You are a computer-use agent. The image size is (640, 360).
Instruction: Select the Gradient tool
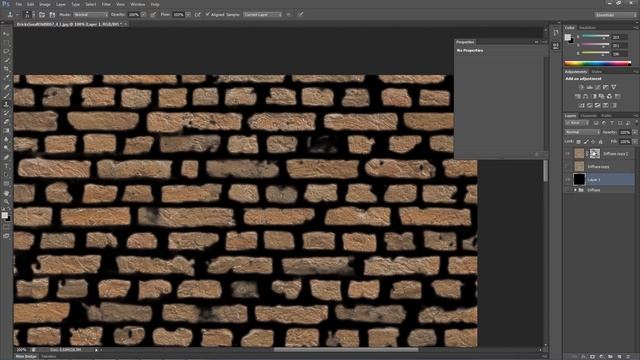pos(6,131)
